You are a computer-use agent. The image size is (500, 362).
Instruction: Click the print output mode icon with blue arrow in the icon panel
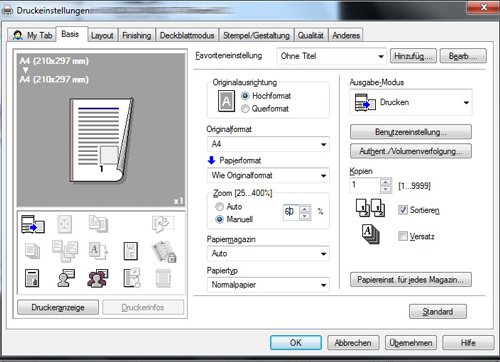33,224
